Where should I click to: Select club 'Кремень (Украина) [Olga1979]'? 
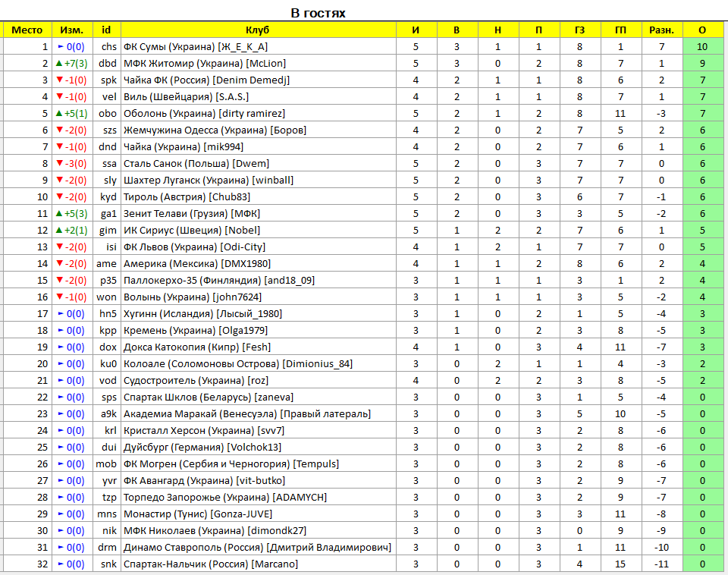click(x=196, y=331)
